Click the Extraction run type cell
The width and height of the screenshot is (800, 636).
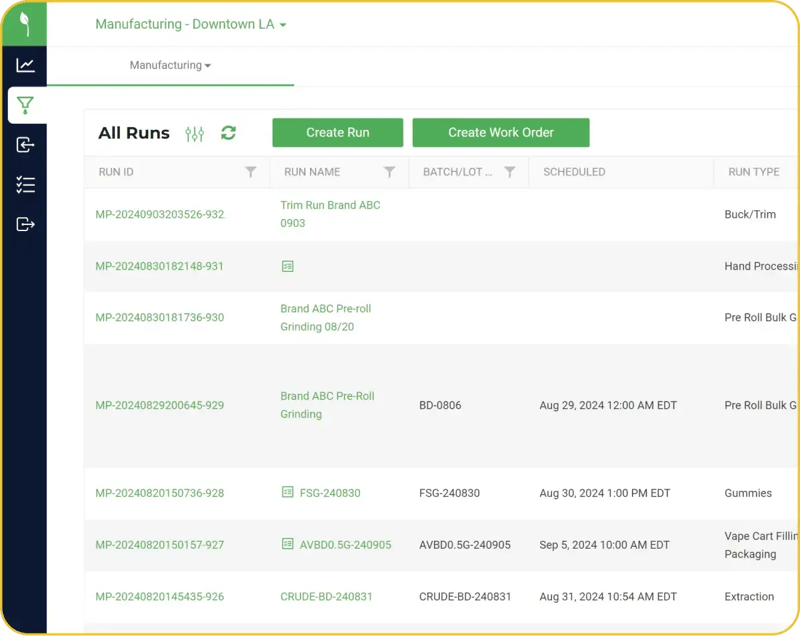(749, 597)
